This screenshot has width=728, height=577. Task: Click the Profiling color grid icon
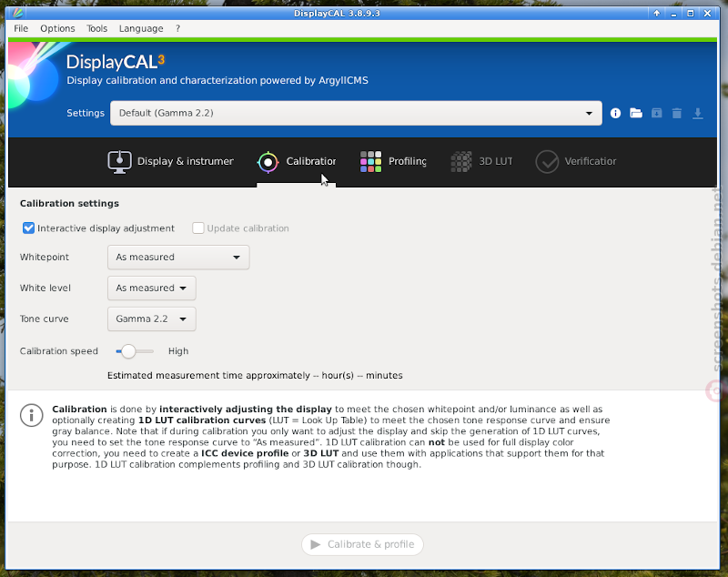click(370, 161)
